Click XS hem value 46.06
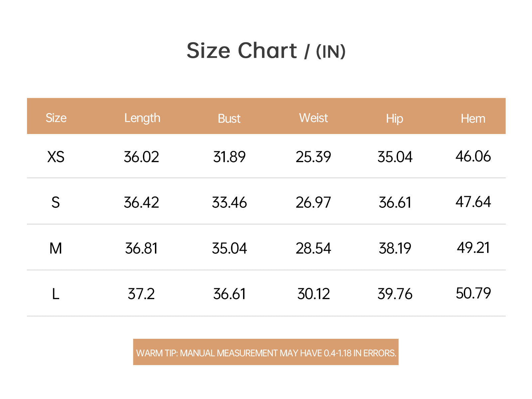532x399 pixels. pyautogui.click(x=473, y=156)
